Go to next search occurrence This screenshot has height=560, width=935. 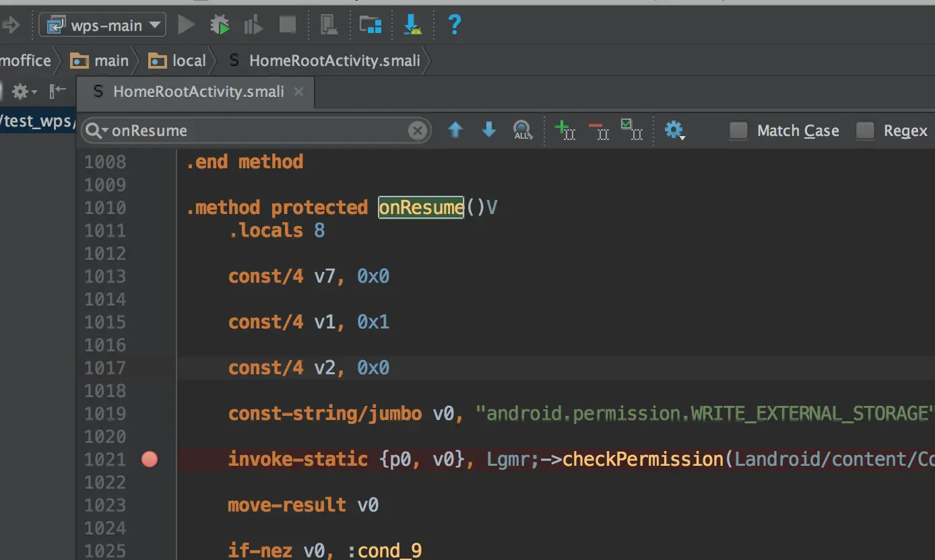489,130
